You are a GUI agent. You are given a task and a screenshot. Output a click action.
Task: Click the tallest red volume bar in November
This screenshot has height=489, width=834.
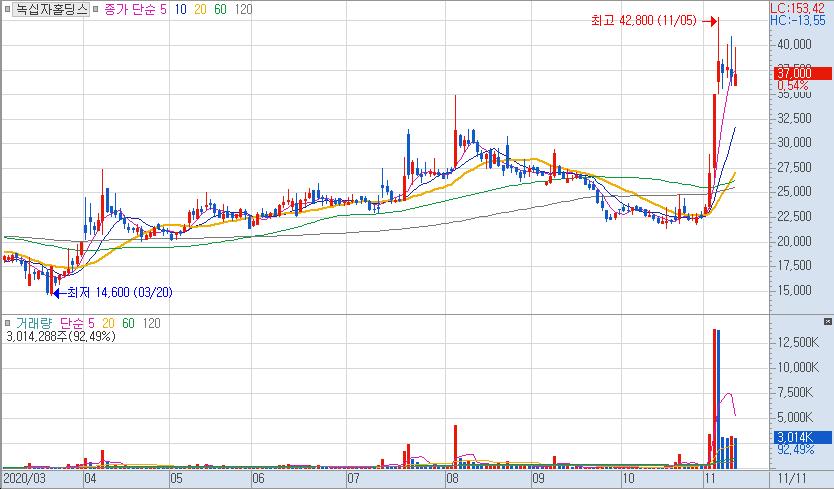pos(714,399)
